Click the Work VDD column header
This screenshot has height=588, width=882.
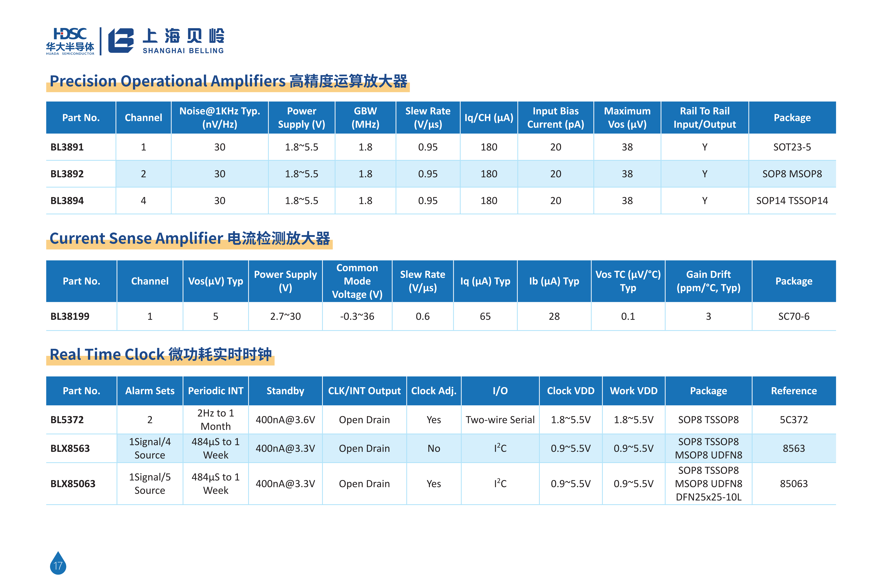(x=633, y=391)
